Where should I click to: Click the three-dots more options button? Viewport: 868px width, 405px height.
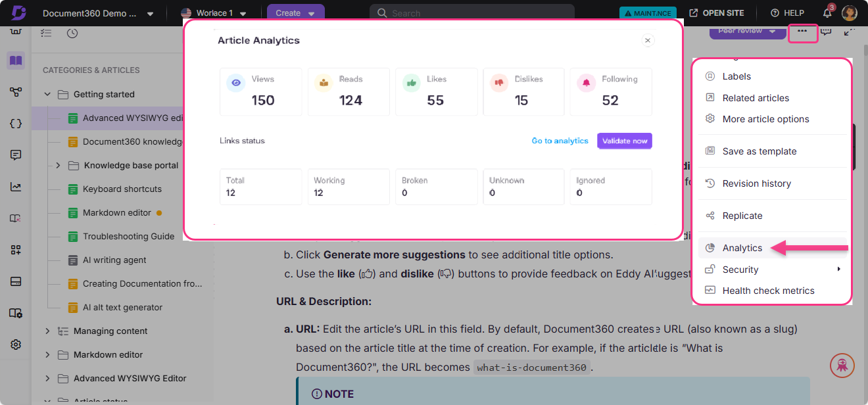tap(802, 31)
